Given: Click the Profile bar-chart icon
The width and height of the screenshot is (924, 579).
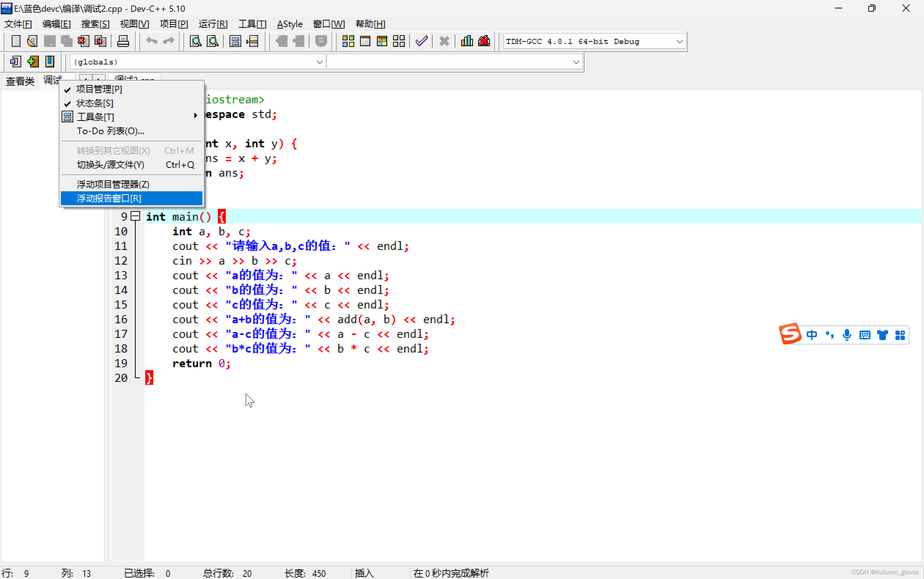Looking at the screenshot, I should pyautogui.click(x=467, y=41).
